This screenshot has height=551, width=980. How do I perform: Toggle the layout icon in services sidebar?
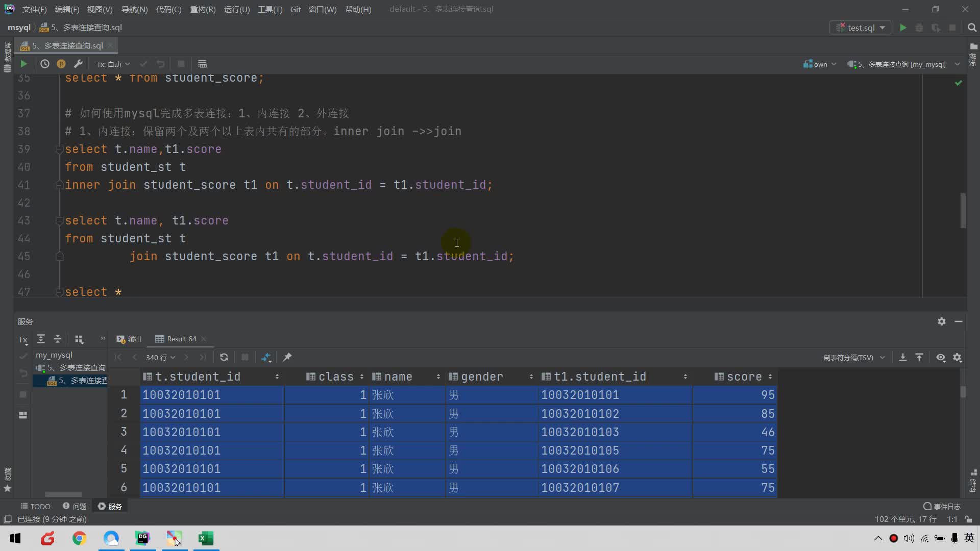click(23, 415)
